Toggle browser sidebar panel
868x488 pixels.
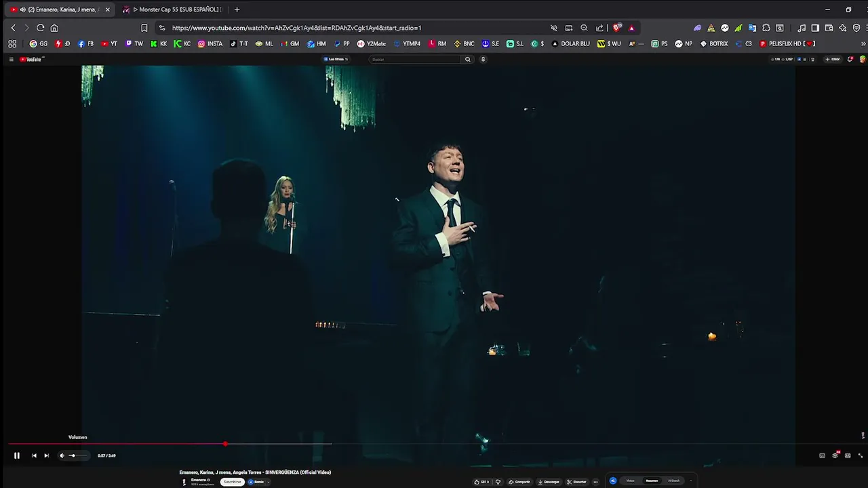(815, 28)
